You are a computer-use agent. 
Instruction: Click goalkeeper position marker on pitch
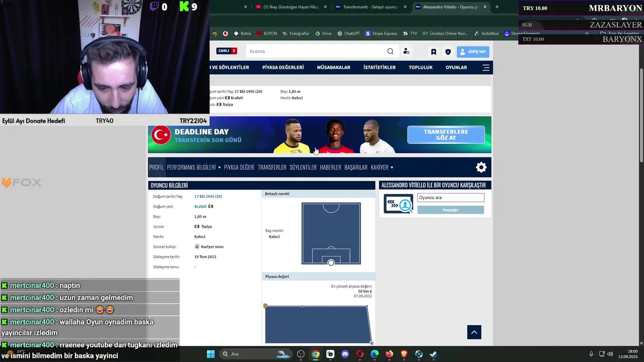tap(331, 262)
